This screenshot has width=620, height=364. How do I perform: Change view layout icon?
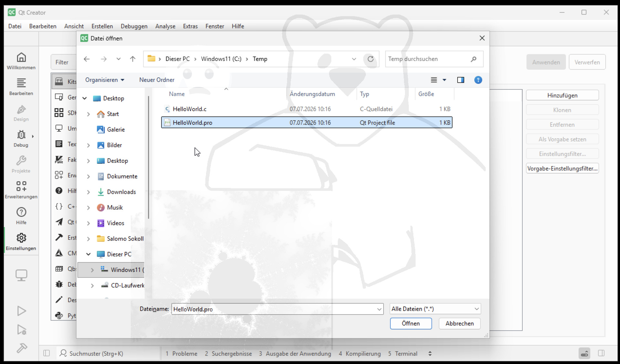(x=434, y=80)
